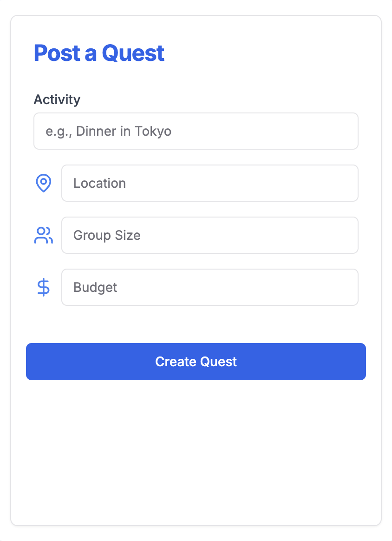Image resolution: width=392 pixels, height=541 pixels.
Task: Focus the Activity text field
Action: click(196, 131)
